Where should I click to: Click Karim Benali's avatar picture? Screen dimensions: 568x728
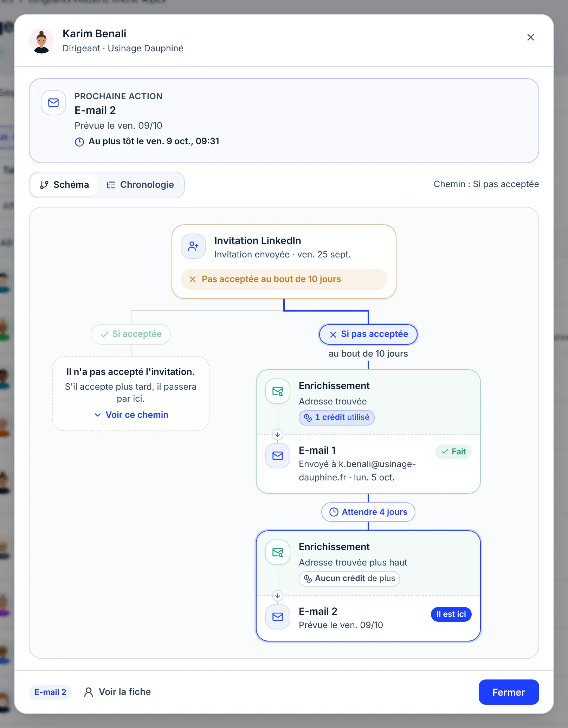[x=41, y=41]
